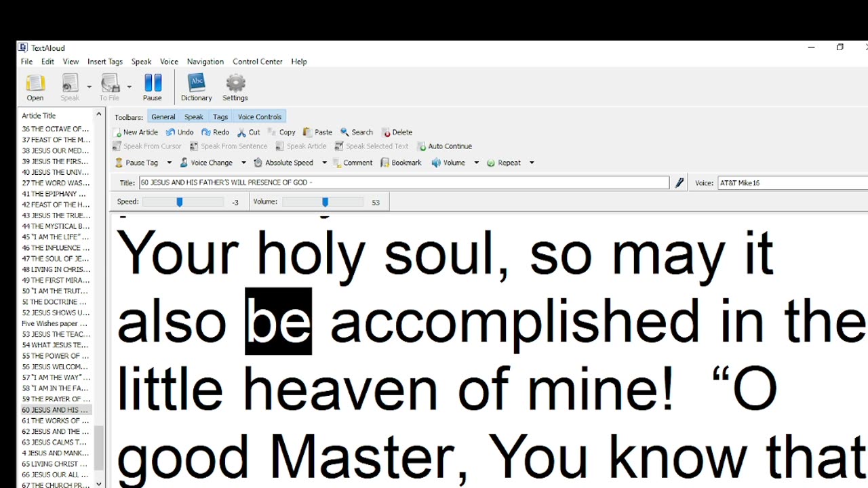This screenshot has width=868, height=488.
Task: Insert a Bookmark tag
Action: coord(401,163)
